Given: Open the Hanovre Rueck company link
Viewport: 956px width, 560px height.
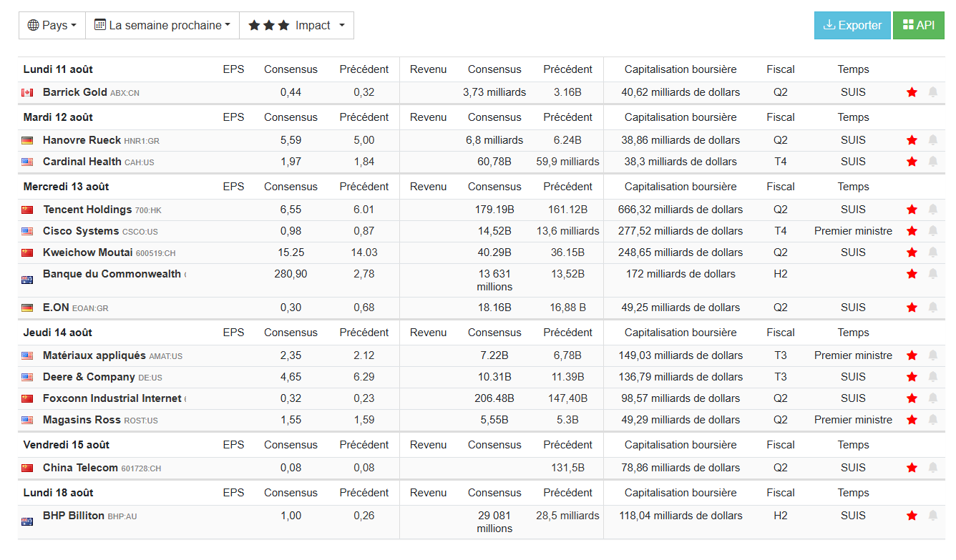Looking at the screenshot, I should click(82, 140).
